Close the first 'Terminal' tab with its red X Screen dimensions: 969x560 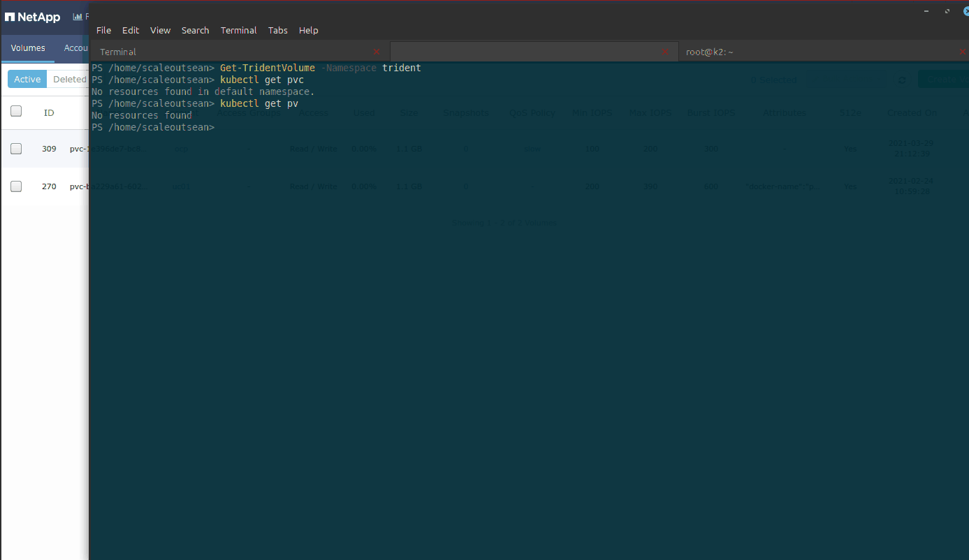[377, 52]
